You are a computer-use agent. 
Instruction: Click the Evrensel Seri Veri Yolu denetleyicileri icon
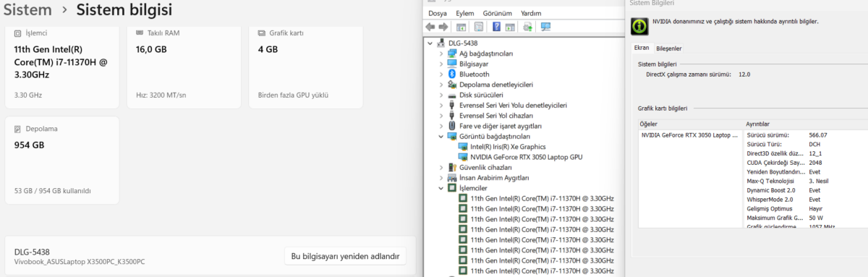pos(452,105)
